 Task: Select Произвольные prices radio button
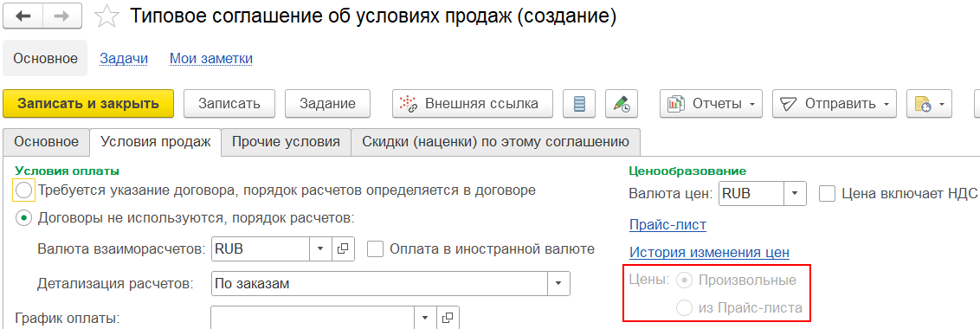[685, 281]
